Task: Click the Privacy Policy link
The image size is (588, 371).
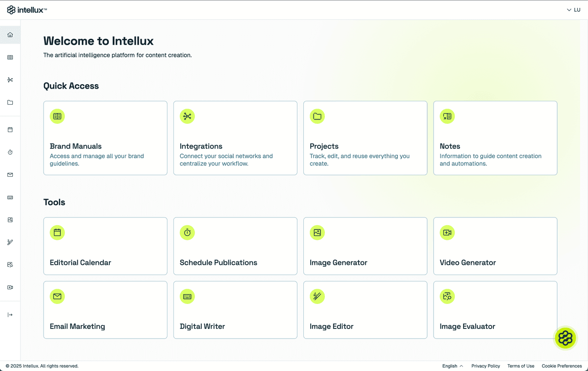Action: click(486, 366)
